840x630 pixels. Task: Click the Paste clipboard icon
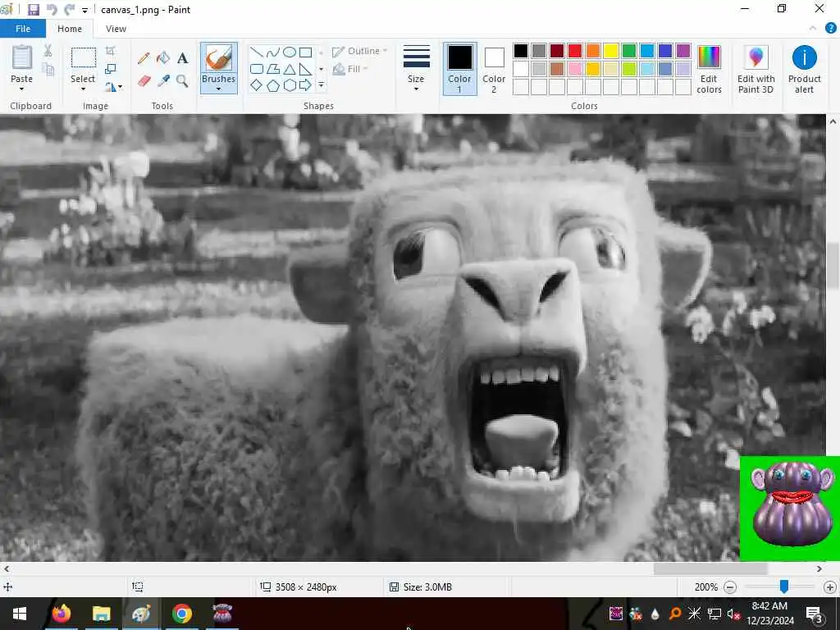22,57
